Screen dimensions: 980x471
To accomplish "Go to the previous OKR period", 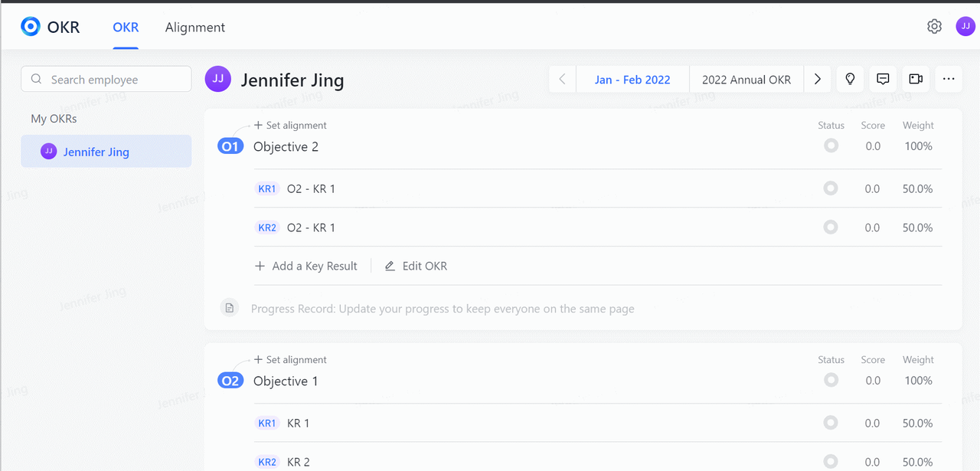I will (x=562, y=79).
